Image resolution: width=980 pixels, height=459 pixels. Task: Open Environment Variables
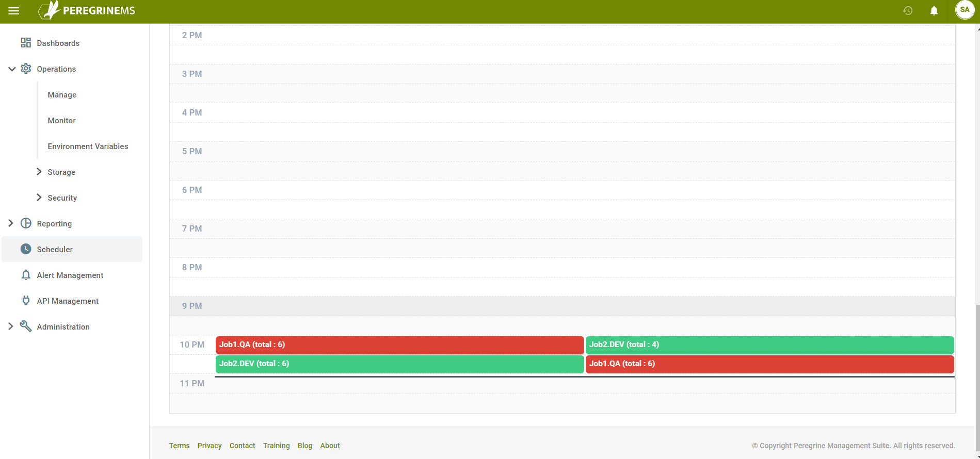[x=88, y=146]
